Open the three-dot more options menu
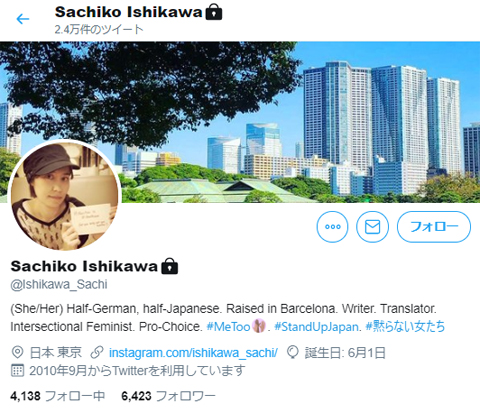The height and width of the screenshot is (413, 480). [x=332, y=227]
